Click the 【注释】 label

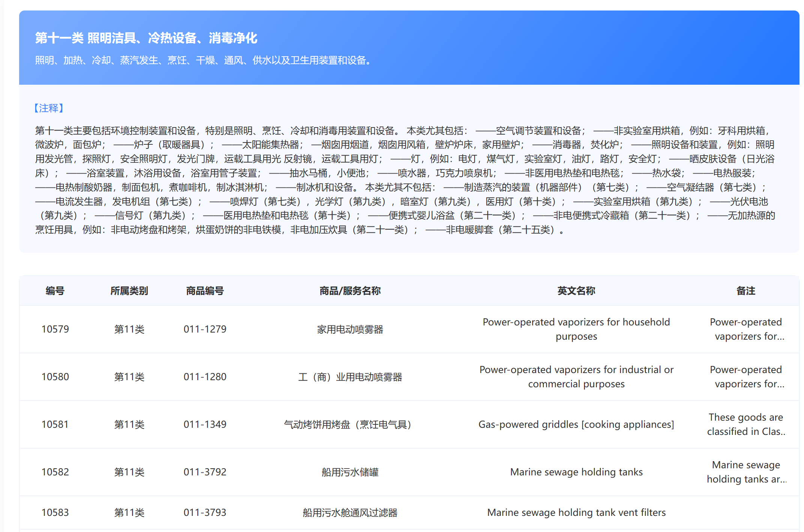pos(49,108)
